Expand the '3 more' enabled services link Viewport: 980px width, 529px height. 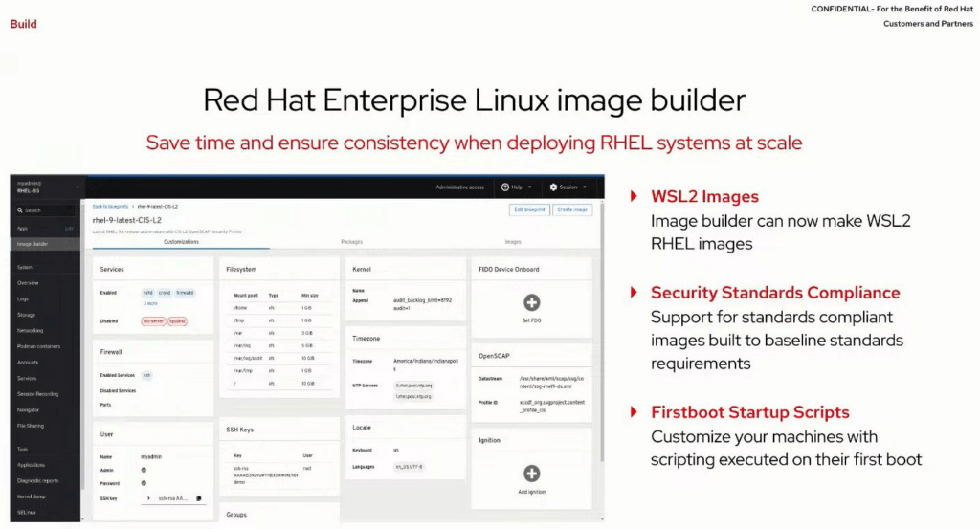tap(150, 303)
